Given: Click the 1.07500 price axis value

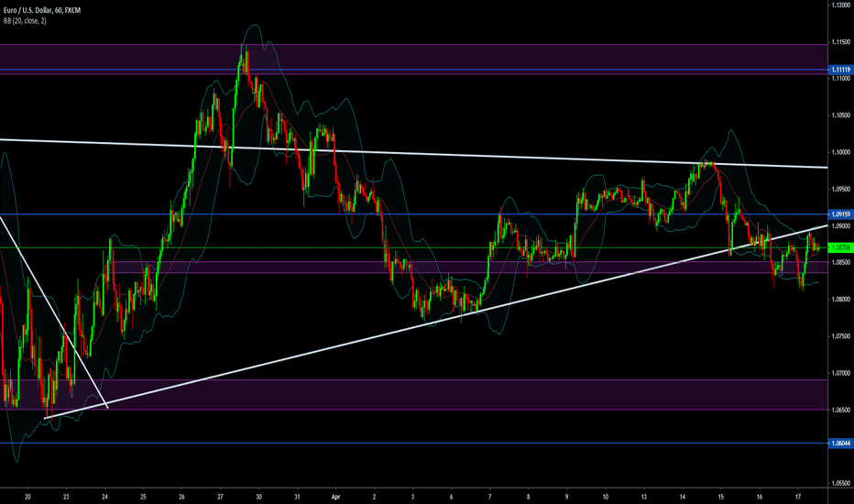Looking at the screenshot, I should click(x=841, y=336).
